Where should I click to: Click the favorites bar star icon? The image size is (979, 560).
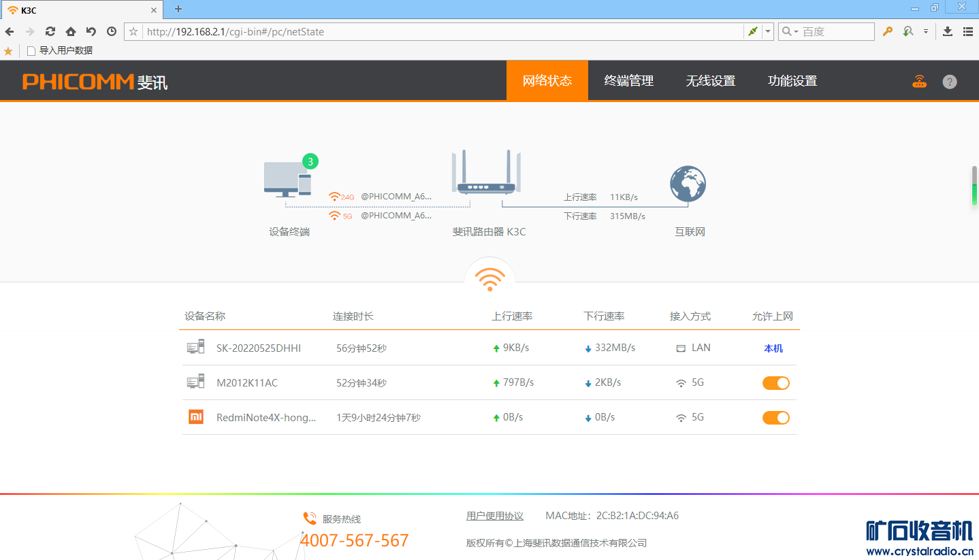pos(8,51)
